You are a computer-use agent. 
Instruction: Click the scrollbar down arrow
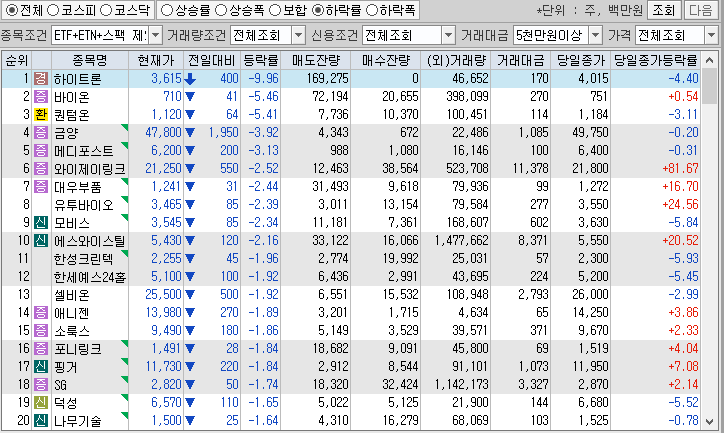[x=709, y=421]
